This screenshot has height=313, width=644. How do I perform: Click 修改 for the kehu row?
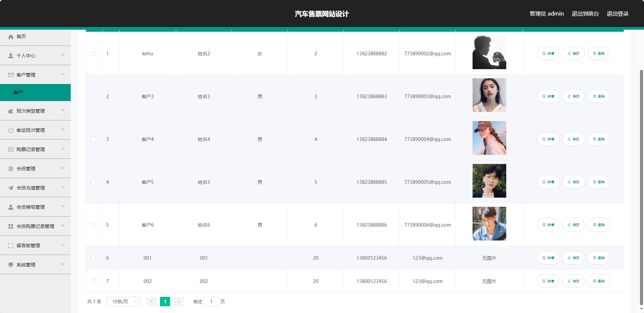pyautogui.click(x=573, y=54)
